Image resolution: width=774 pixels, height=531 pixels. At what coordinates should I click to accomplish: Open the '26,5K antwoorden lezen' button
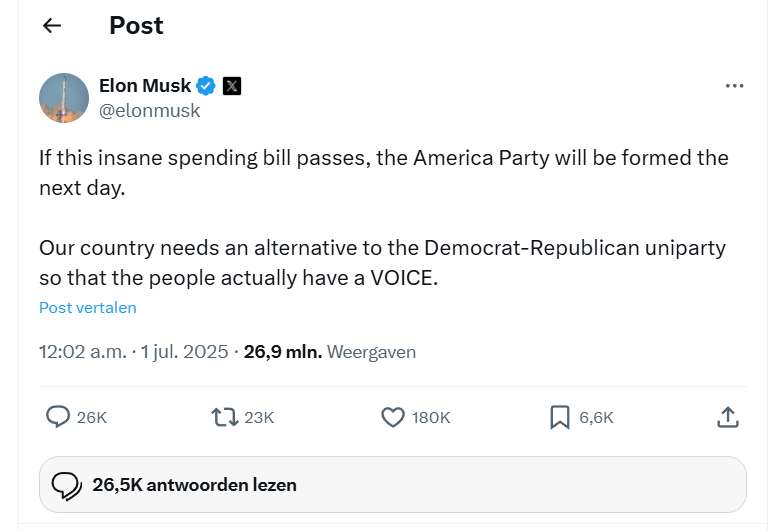click(x=393, y=485)
